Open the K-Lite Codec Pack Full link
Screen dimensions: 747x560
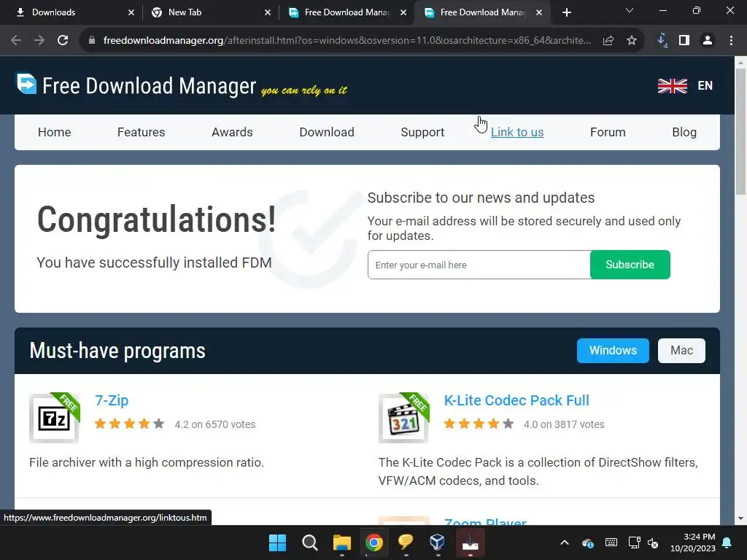(x=516, y=400)
